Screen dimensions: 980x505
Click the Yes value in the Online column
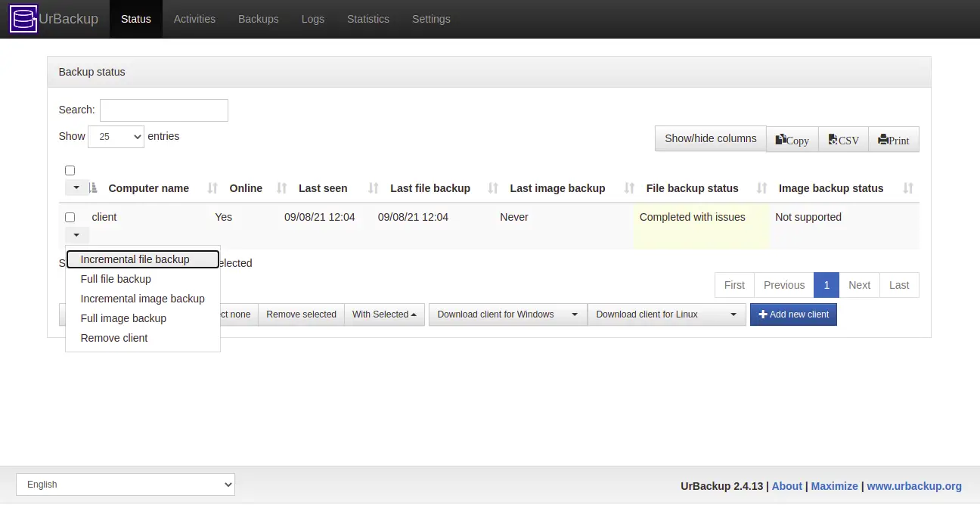(224, 217)
